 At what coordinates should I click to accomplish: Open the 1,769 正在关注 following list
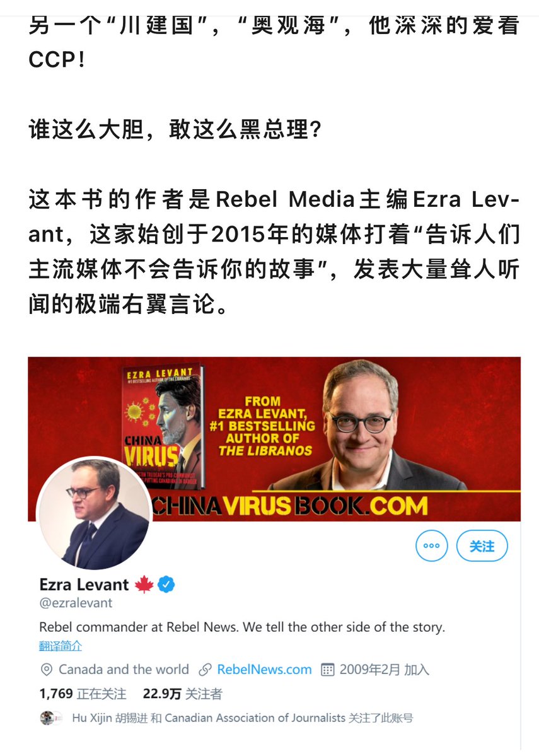coord(83,694)
